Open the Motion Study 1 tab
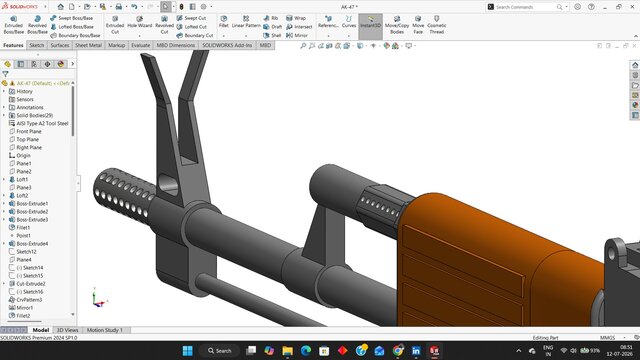 click(x=104, y=330)
